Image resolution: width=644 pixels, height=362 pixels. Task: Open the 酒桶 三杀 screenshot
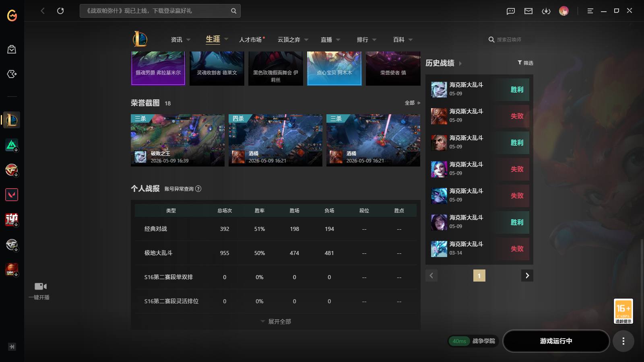pos(373,140)
